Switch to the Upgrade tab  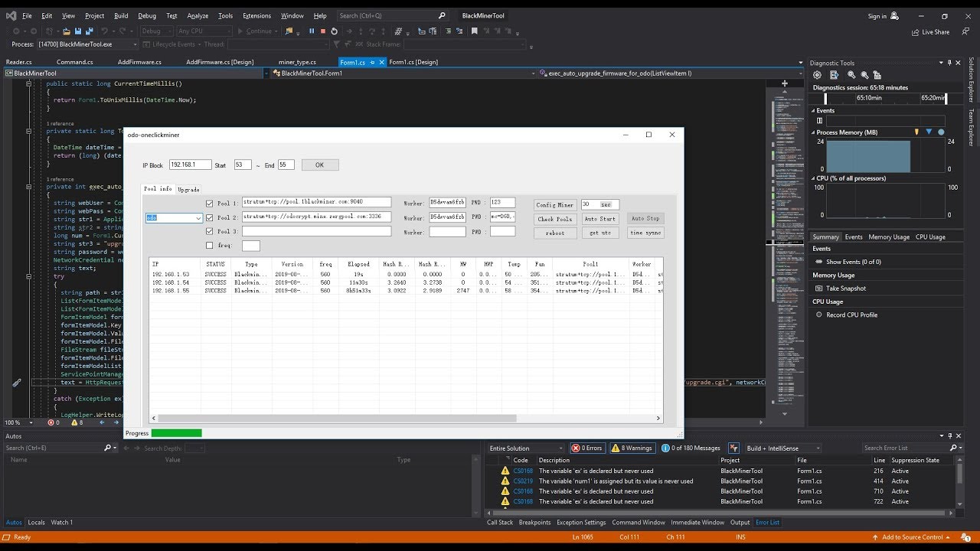188,189
